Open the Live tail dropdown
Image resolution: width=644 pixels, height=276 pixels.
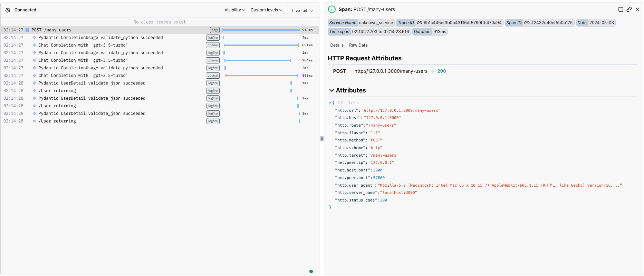[x=302, y=11]
